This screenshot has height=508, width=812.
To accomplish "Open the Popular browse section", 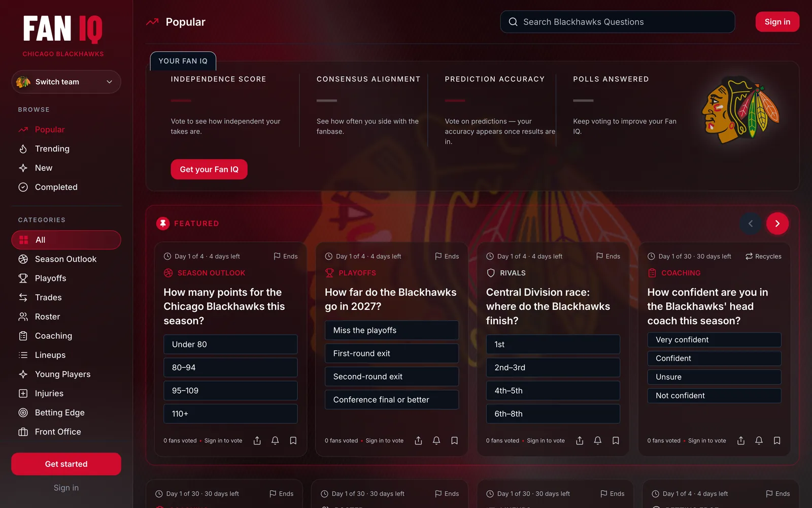I will pyautogui.click(x=66, y=130).
